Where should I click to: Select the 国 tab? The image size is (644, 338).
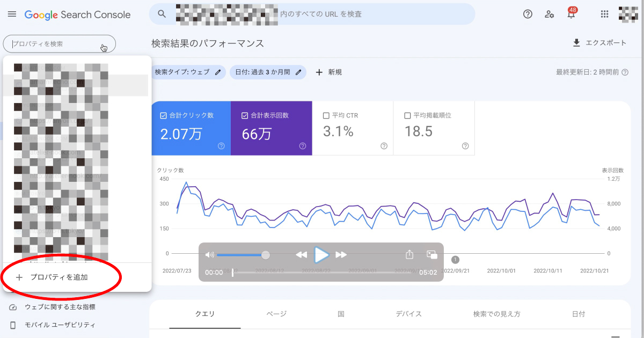[341, 314]
